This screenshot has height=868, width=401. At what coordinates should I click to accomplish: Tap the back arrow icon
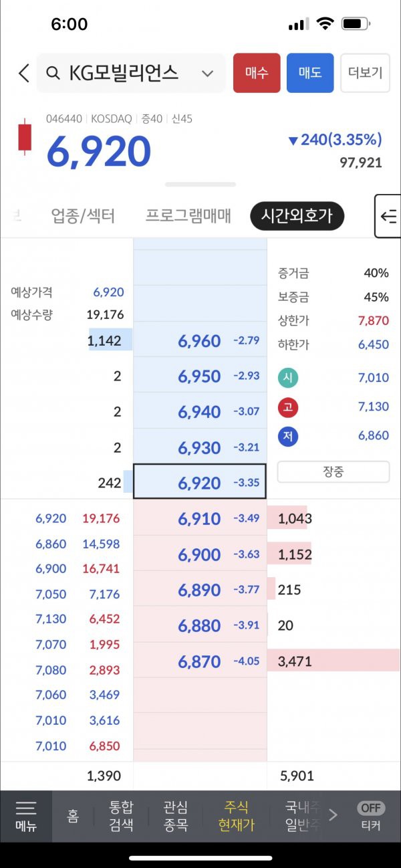(x=24, y=73)
